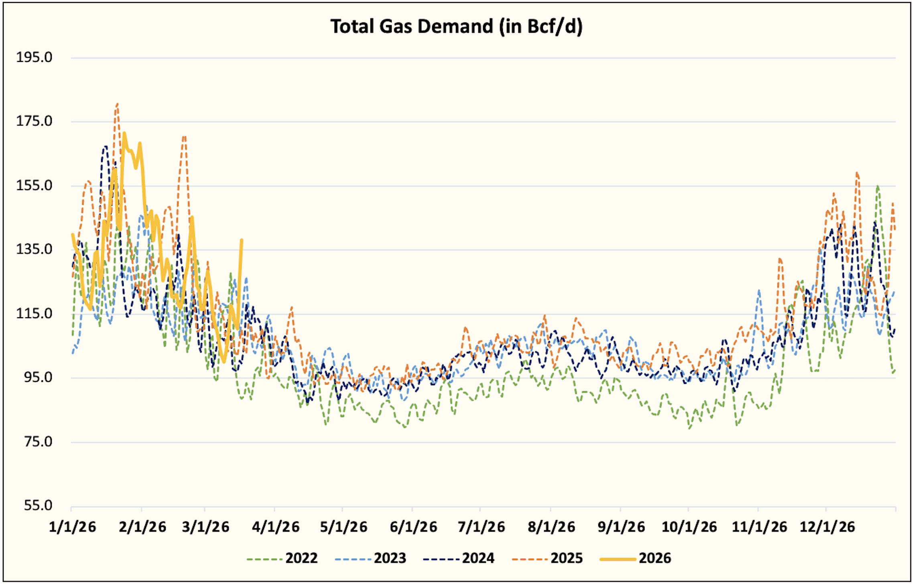This screenshot has height=588, width=919.
Task: Click the 2025 legend entry
Action: 566,559
